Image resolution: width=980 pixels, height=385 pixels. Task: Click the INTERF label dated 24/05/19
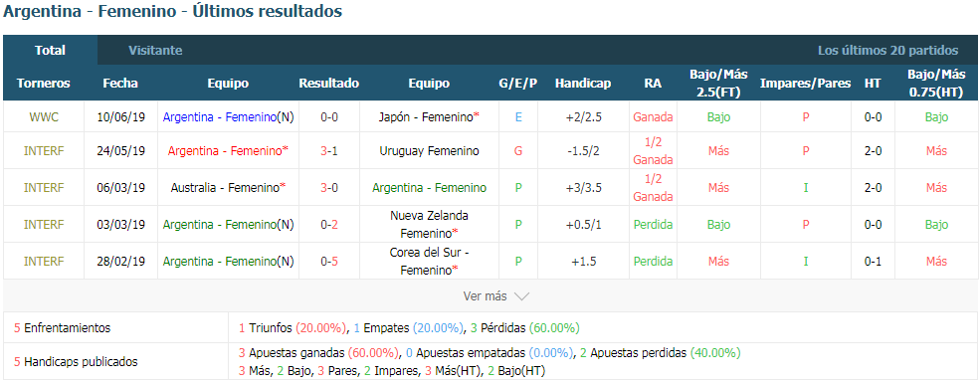point(44,150)
